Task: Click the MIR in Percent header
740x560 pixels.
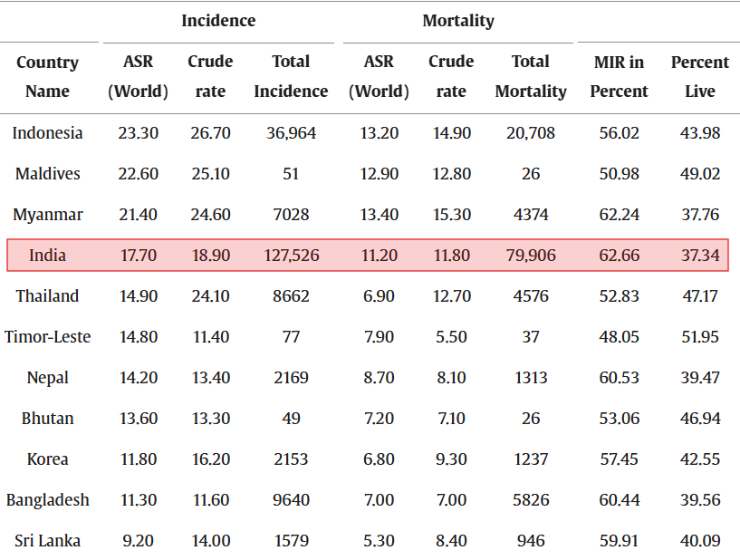Action: (619, 77)
